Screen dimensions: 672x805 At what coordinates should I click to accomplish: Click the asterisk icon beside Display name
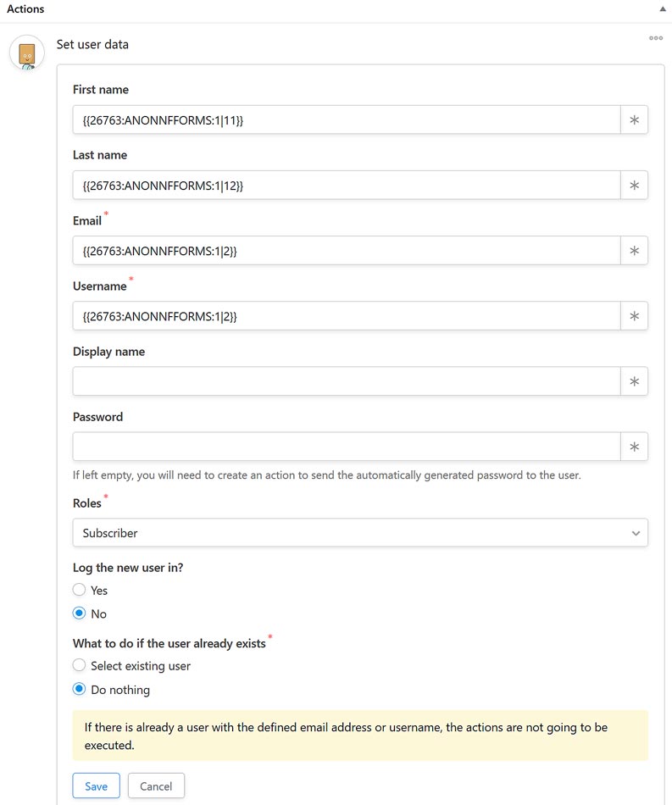634,381
